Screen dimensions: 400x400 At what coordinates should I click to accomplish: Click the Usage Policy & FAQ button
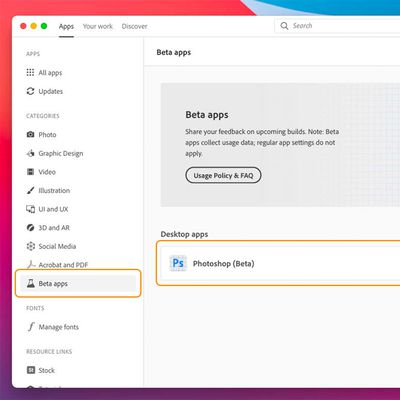pyautogui.click(x=223, y=175)
